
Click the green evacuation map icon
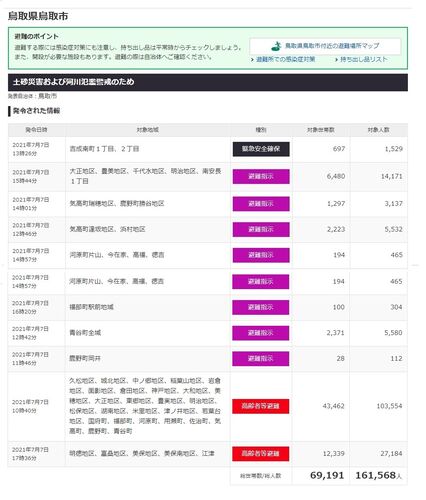click(x=276, y=46)
